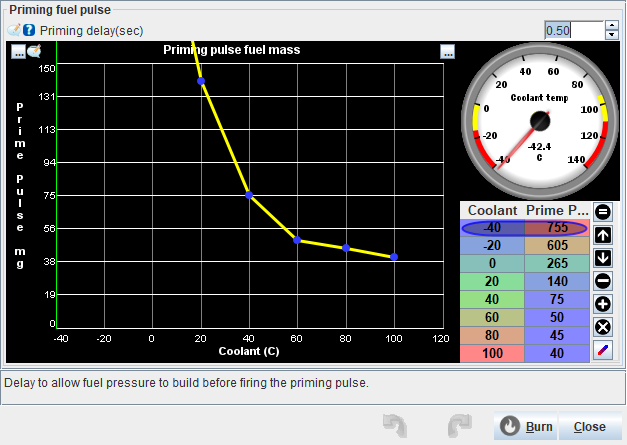The image size is (627, 445).
Task: Select the curve point at 100 C
Action: pyautogui.click(x=394, y=257)
